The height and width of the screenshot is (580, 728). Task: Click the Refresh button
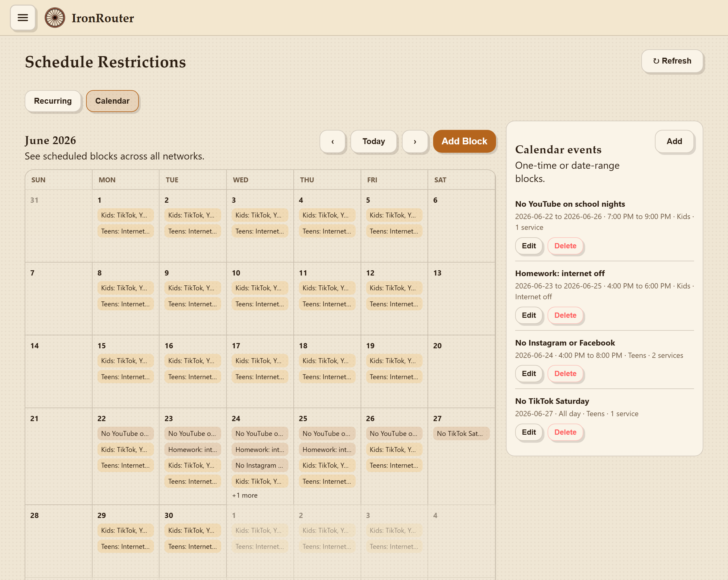coord(672,61)
